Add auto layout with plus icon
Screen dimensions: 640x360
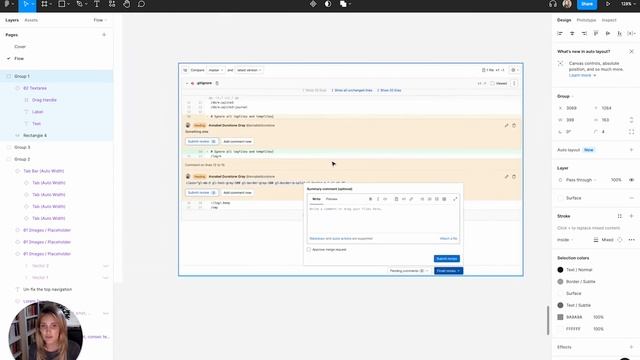(x=631, y=150)
